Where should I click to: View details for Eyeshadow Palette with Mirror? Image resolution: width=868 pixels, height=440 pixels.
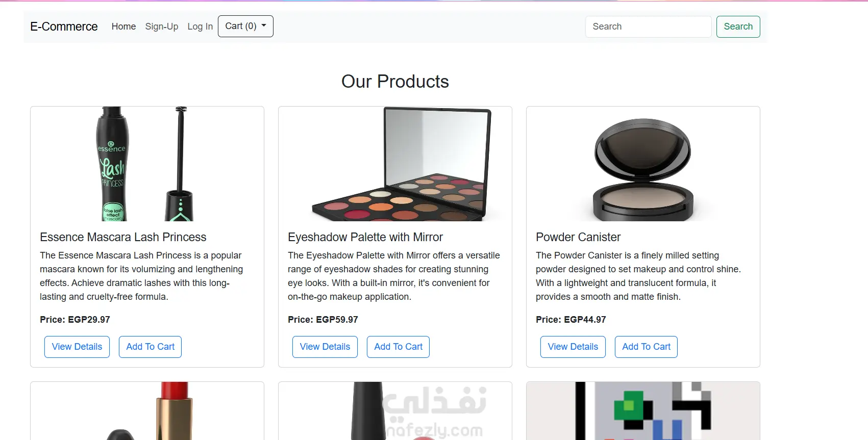325,347
